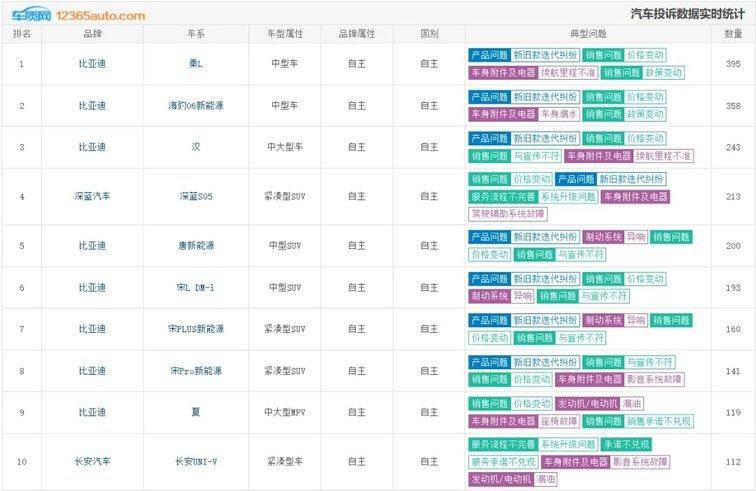Click 渗油 tag in the 长安UNI-V row
This screenshot has width=756, height=491.
(546, 479)
